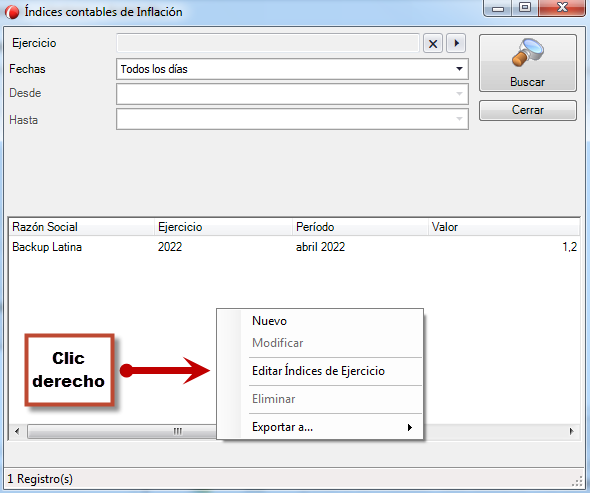The width and height of the screenshot is (590, 493).
Task: Click the Cerrar button
Action: coord(528,110)
